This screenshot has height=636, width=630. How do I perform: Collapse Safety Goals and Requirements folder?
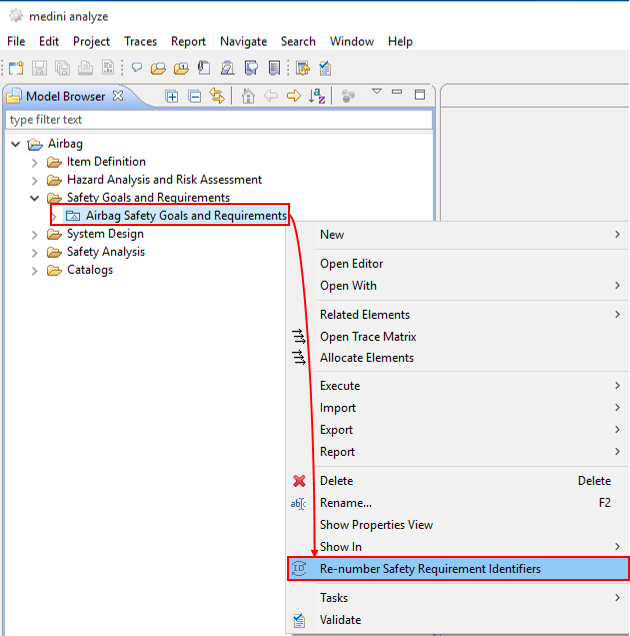(x=34, y=198)
